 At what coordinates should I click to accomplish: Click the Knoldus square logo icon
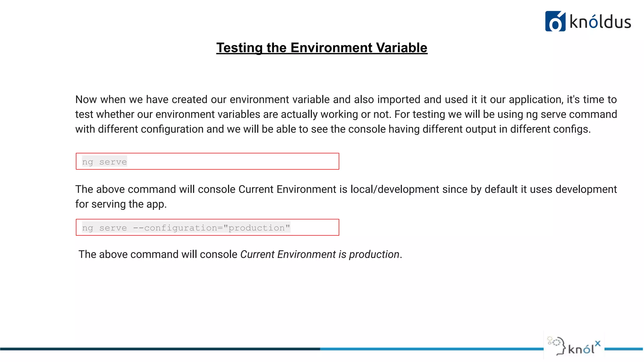(555, 21)
